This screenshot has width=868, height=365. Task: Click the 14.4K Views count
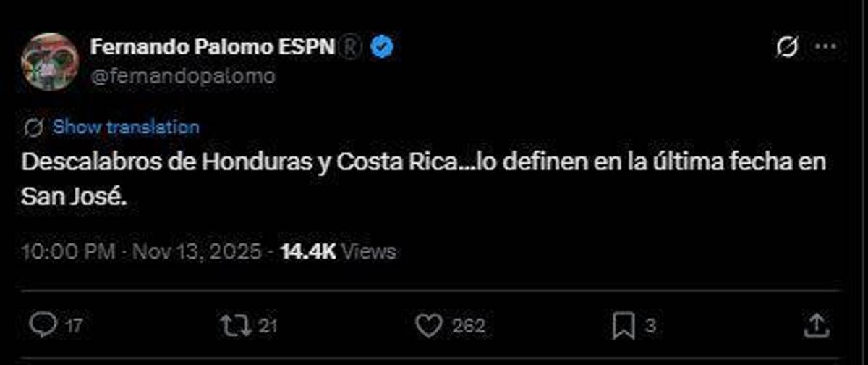click(338, 251)
